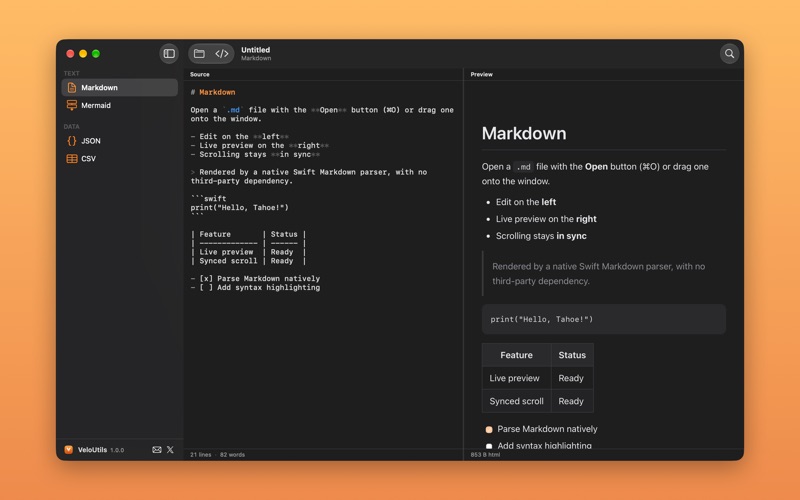Toggle the sidebar panel button
The width and height of the screenshot is (800, 500).
[169, 54]
